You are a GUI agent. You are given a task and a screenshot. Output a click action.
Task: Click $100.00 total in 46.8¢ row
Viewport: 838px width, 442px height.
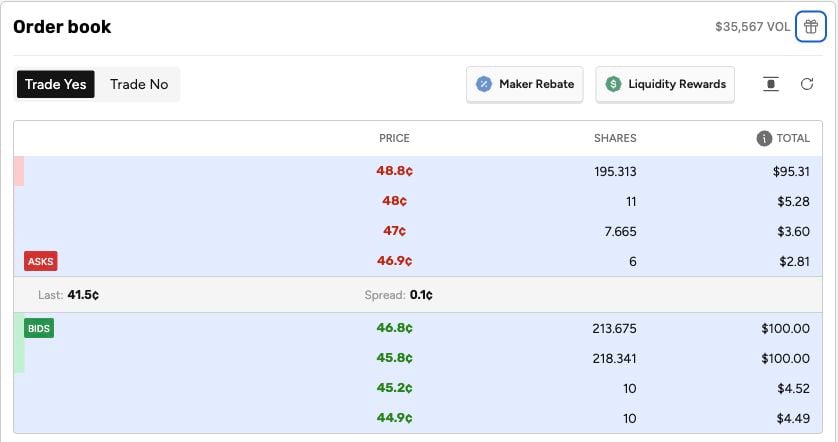[786, 328]
